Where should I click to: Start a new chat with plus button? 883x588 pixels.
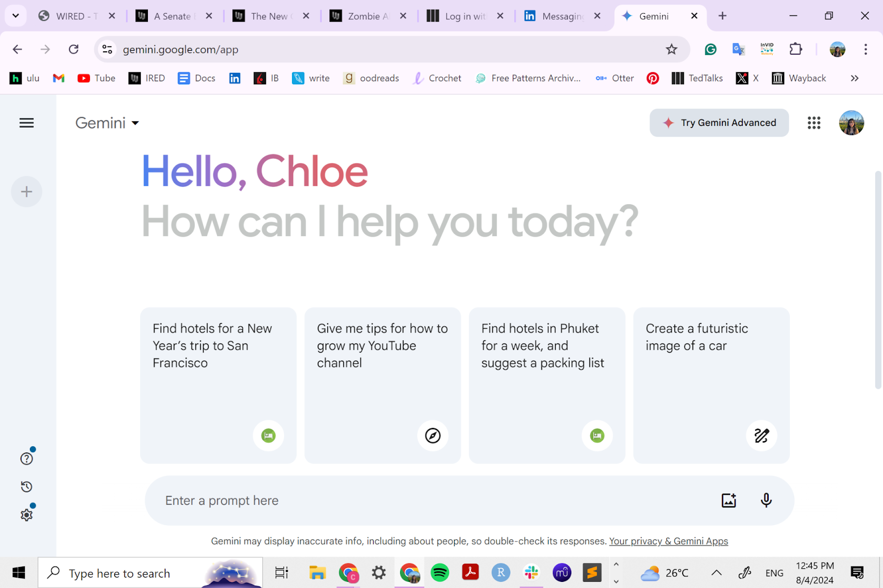click(x=26, y=192)
